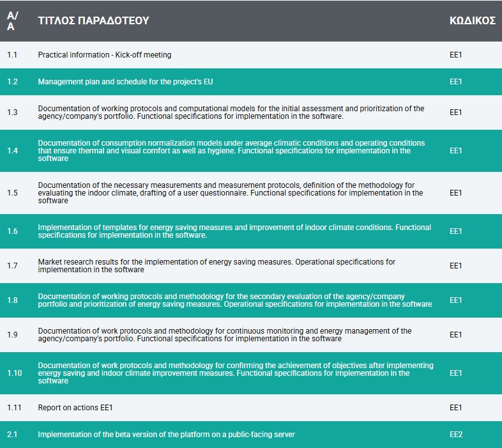Select the Practical information - Kick-off meeting row
Screen dimensions: 502x448
tap(251, 55)
